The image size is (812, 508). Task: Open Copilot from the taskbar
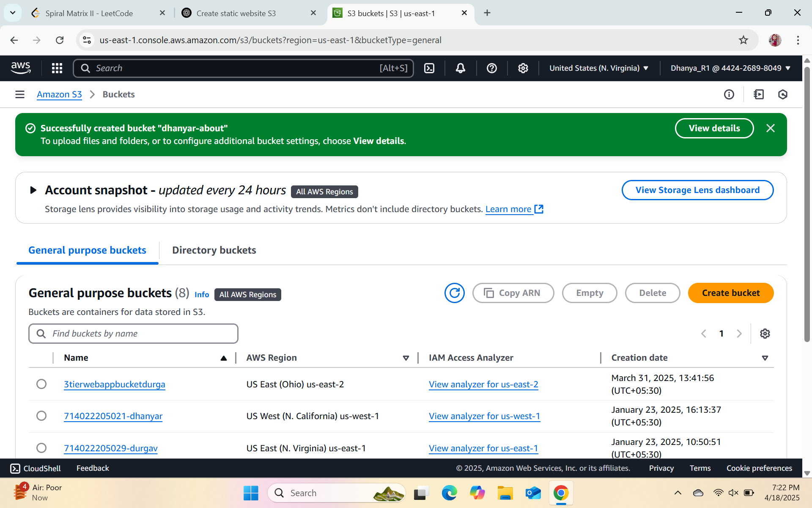[477, 493]
